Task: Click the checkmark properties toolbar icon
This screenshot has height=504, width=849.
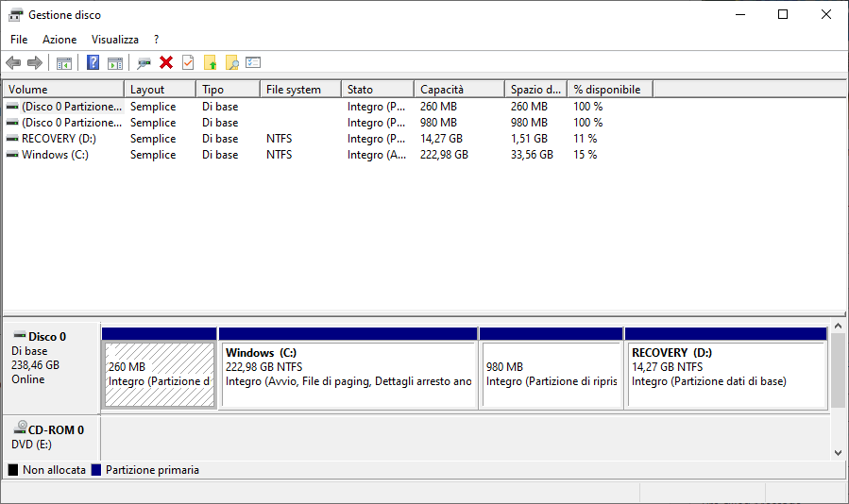Action: (188, 63)
